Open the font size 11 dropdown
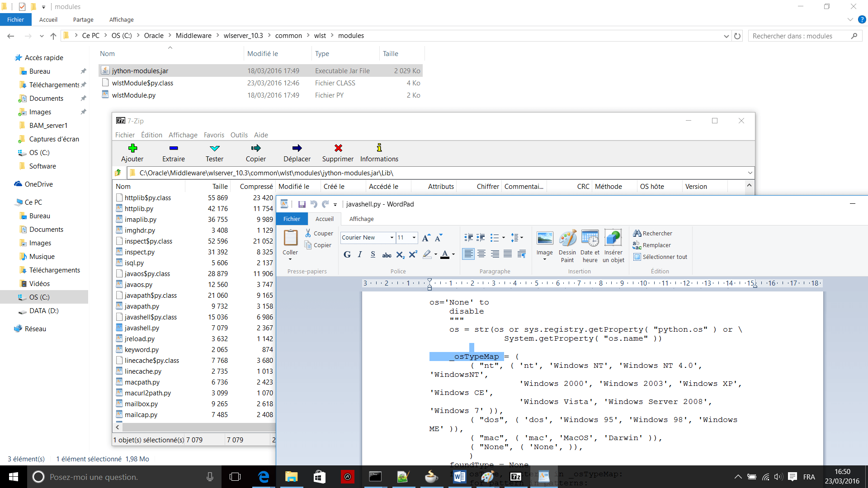 [414, 237]
